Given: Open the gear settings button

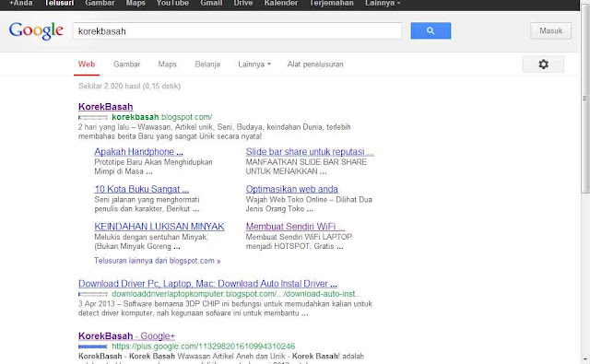Looking at the screenshot, I should pyautogui.click(x=543, y=64).
